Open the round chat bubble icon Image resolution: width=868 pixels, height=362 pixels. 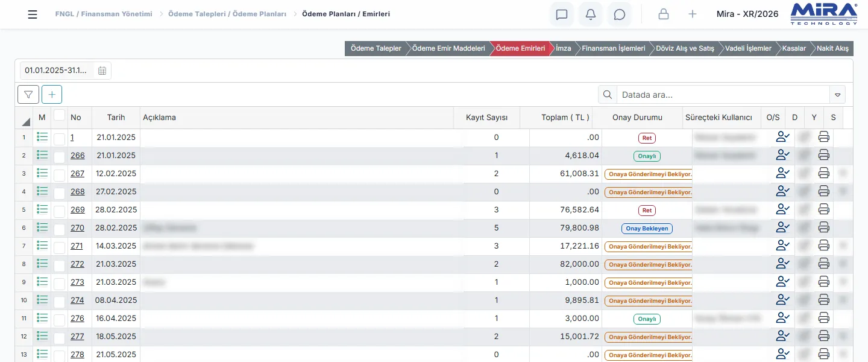(620, 14)
